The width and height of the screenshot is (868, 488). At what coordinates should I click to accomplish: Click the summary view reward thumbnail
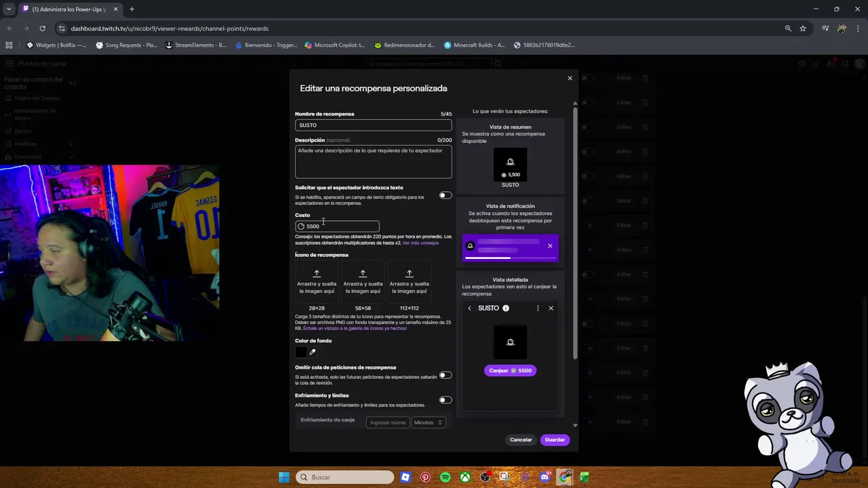(510, 165)
